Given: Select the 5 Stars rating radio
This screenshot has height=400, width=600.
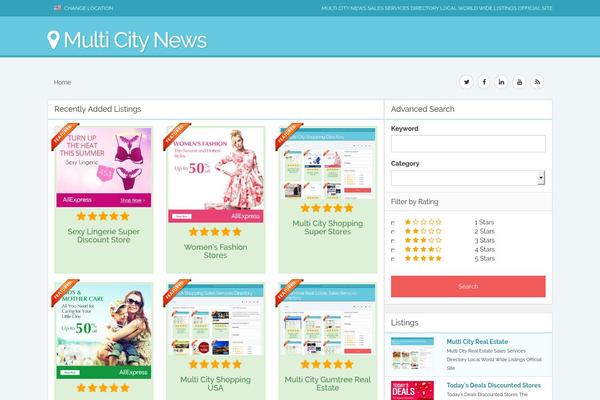Looking at the screenshot, I should pos(393,259).
